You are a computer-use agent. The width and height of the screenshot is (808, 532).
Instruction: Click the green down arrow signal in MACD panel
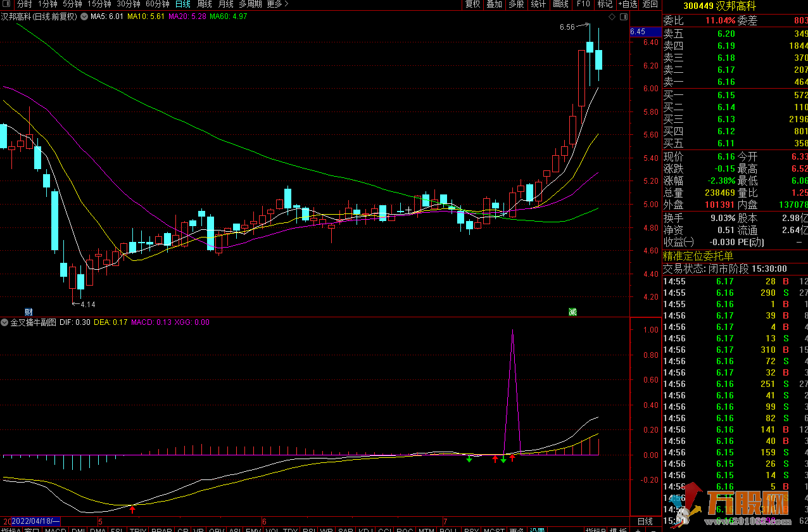469,459
